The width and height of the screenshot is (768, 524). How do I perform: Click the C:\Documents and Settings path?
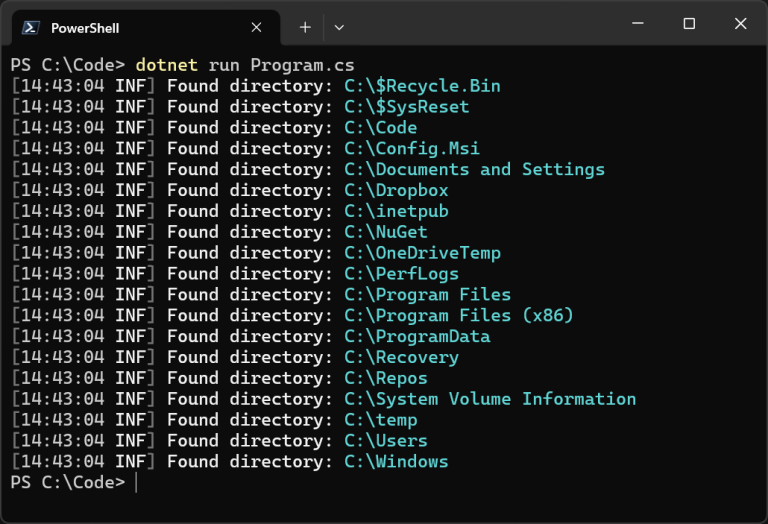474,169
